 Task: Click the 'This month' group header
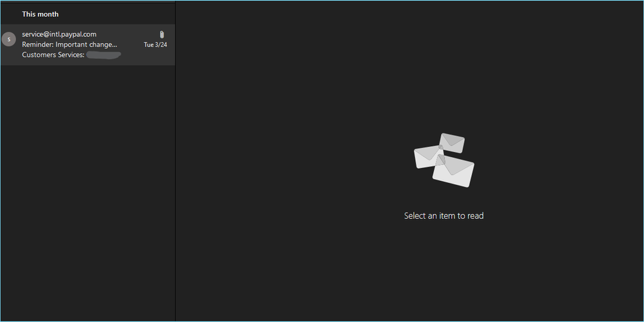pyautogui.click(x=40, y=14)
